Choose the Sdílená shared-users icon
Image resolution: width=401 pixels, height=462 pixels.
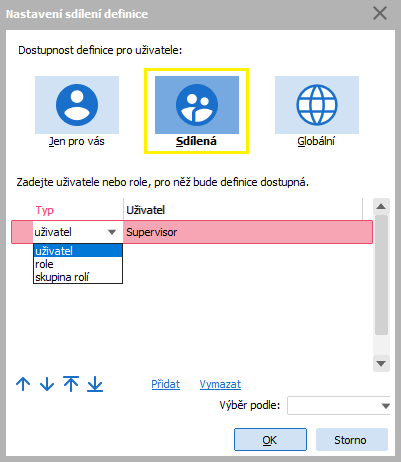coord(197,105)
